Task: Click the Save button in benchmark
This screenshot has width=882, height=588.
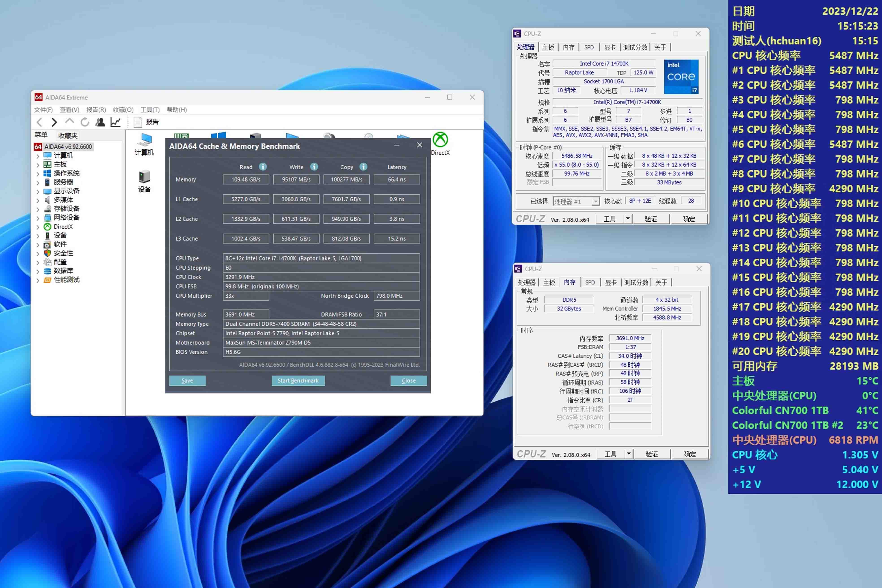Action: point(187,381)
